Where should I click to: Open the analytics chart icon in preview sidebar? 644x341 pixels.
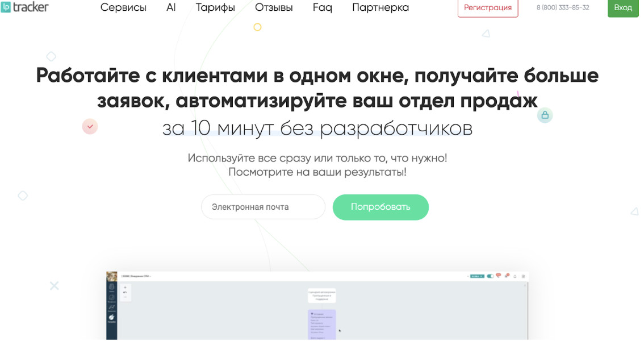112,307
